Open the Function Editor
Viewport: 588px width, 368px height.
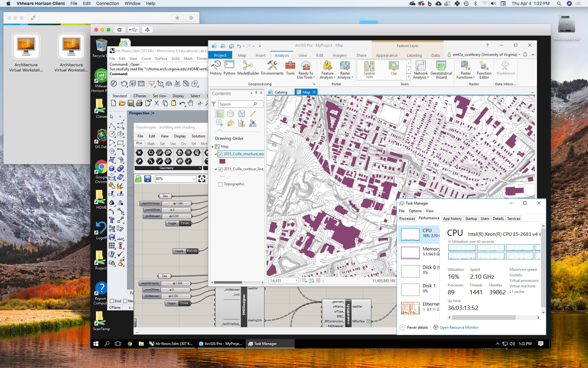484,70
